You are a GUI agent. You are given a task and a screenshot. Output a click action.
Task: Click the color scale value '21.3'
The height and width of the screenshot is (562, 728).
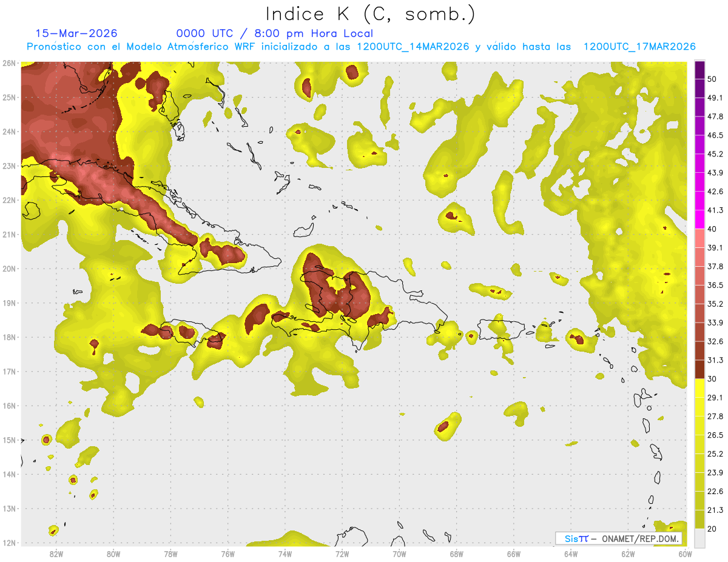pyautogui.click(x=715, y=510)
